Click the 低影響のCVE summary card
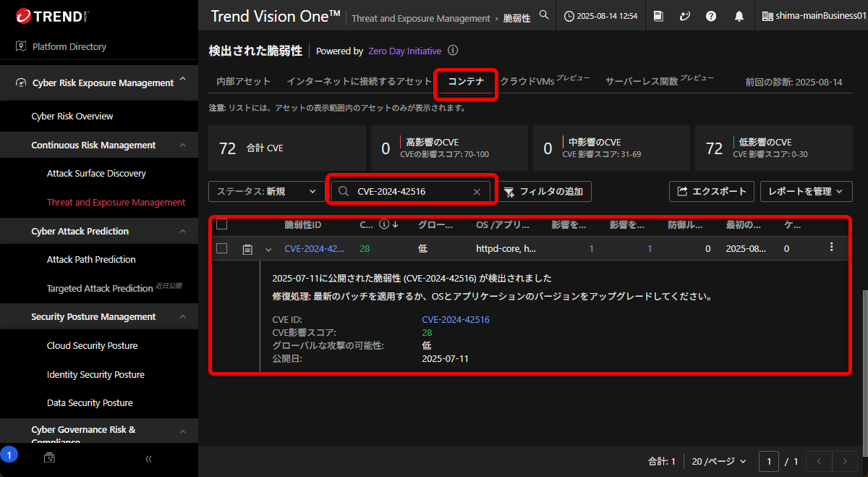Viewport: 868px width, 477px height. (774, 148)
